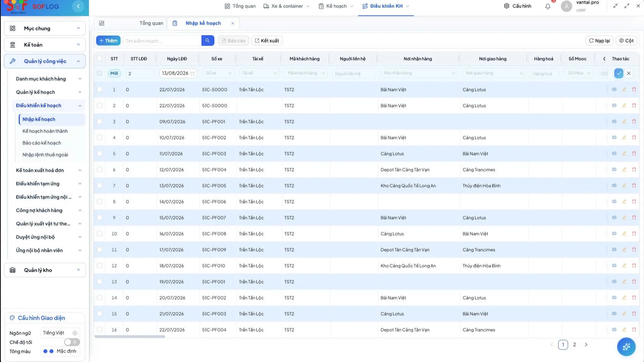Expand Danh mục khách hàng submenu
Screen dimensions: 644x362
click(48, 79)
